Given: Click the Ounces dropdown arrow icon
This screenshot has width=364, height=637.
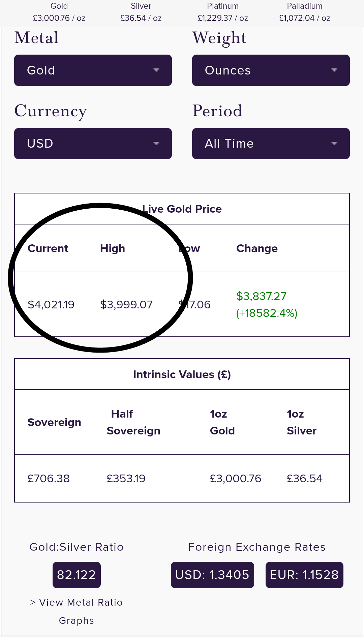Looking at the screenshot, I should [334, 70].
